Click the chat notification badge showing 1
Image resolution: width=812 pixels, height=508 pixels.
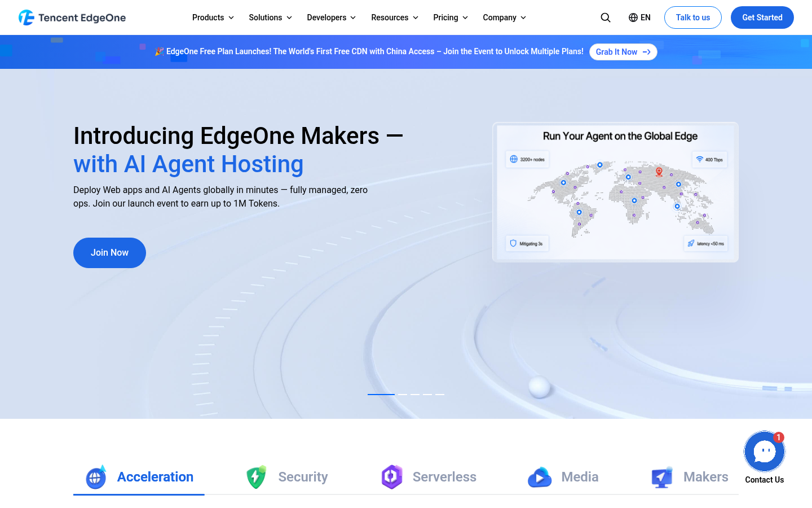779,437
